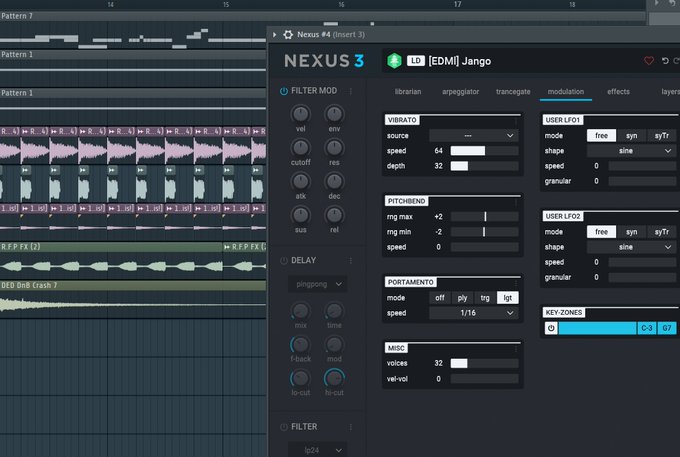Open the pingpong delay type dropdown
The width and height of the screenshot is (680, 457).
(x=317, y=284)
